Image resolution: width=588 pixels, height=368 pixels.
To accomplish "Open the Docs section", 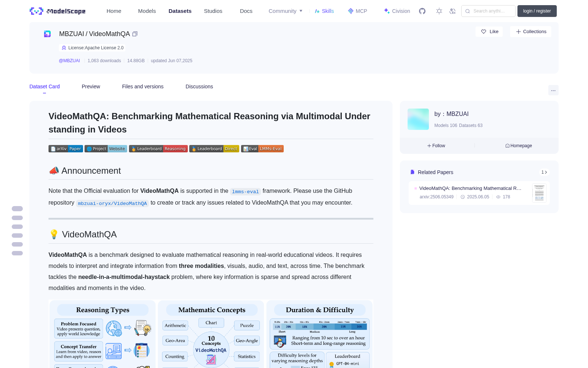I will [x=246, y=11].
